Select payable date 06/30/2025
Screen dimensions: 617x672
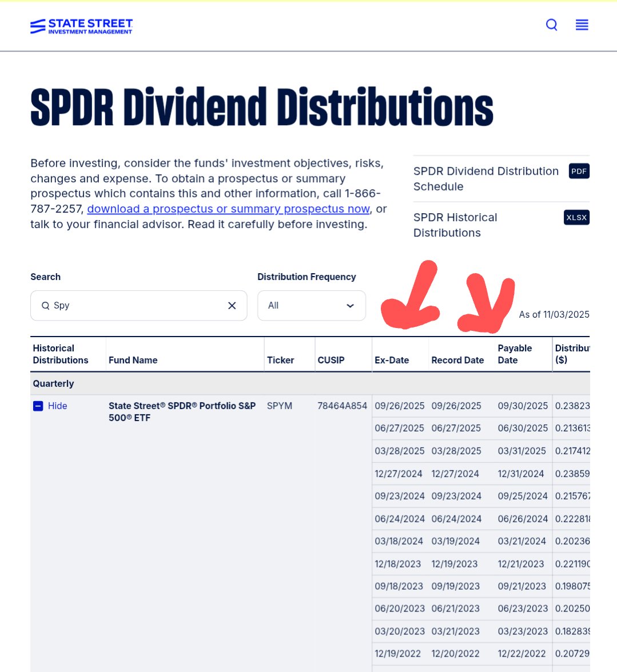[x=523, y=428]
